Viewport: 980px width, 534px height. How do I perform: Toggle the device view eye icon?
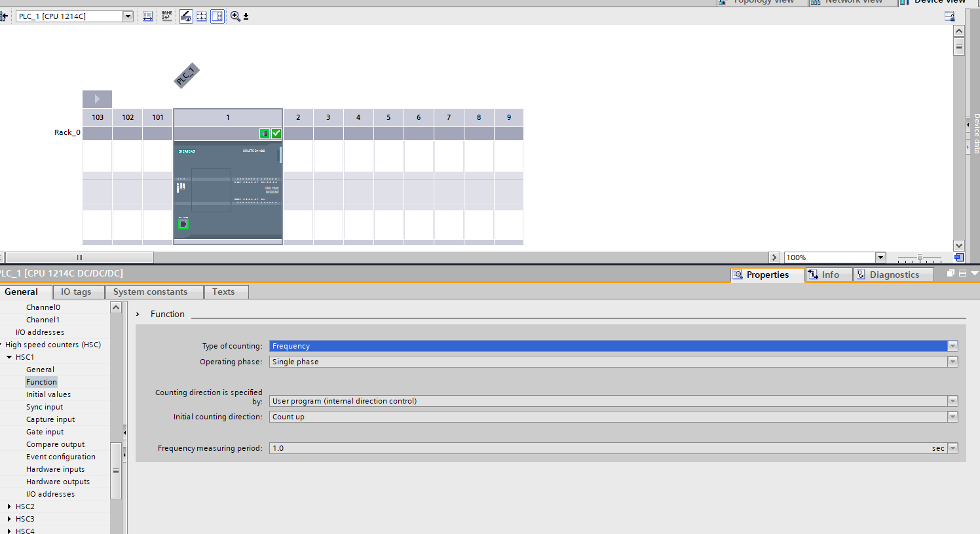pos(186,16)
